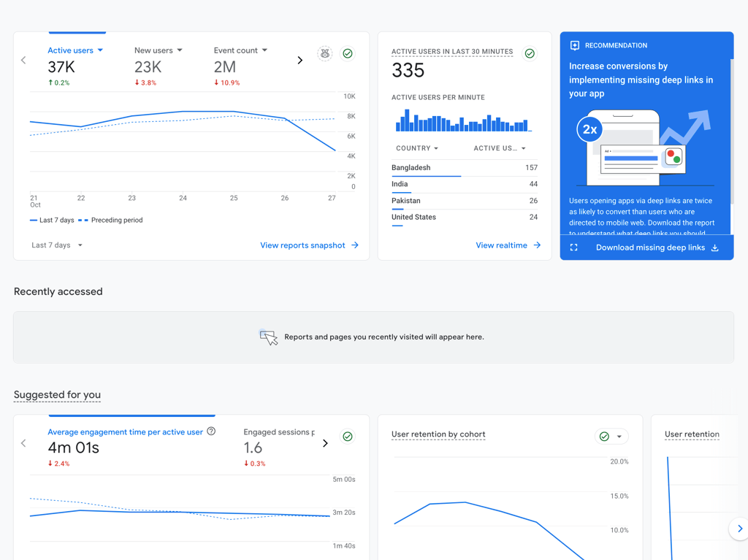Switch to the Engaged sessions metric tab

[279, 448]
